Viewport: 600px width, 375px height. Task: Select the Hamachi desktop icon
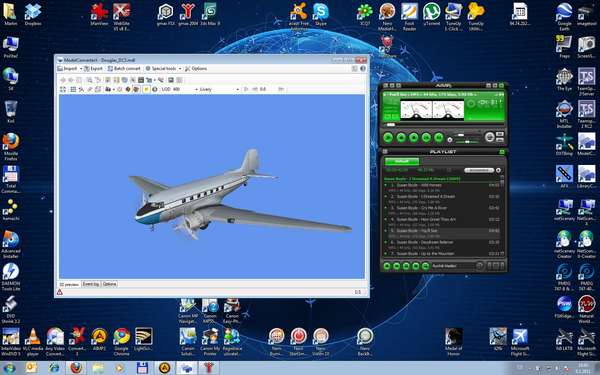pos(11,210)
